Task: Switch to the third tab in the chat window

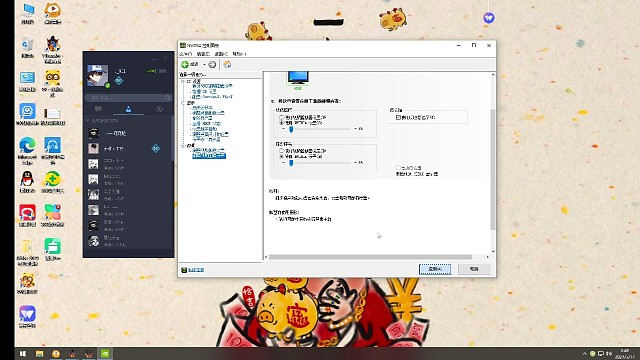Action: click(159, 109)
